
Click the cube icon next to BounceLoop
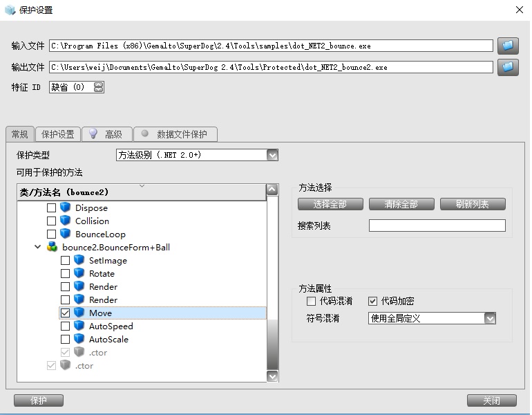[x=66, y=234]
